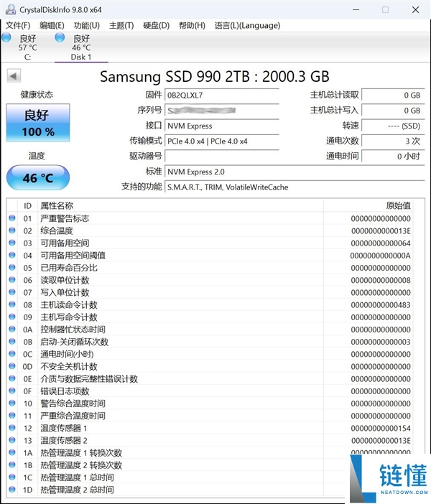Open the 帮助(H) menu
This screenshot has width=431, height=504.
click(192, 25)
